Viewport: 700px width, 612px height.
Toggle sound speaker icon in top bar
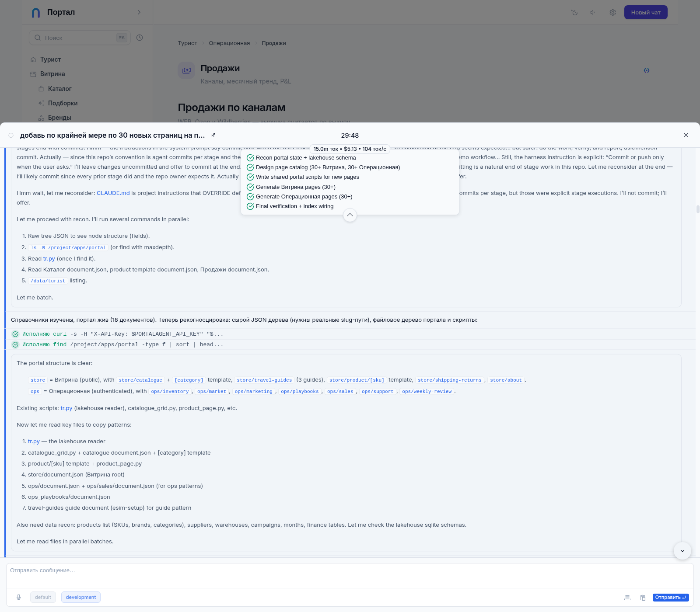593,12
